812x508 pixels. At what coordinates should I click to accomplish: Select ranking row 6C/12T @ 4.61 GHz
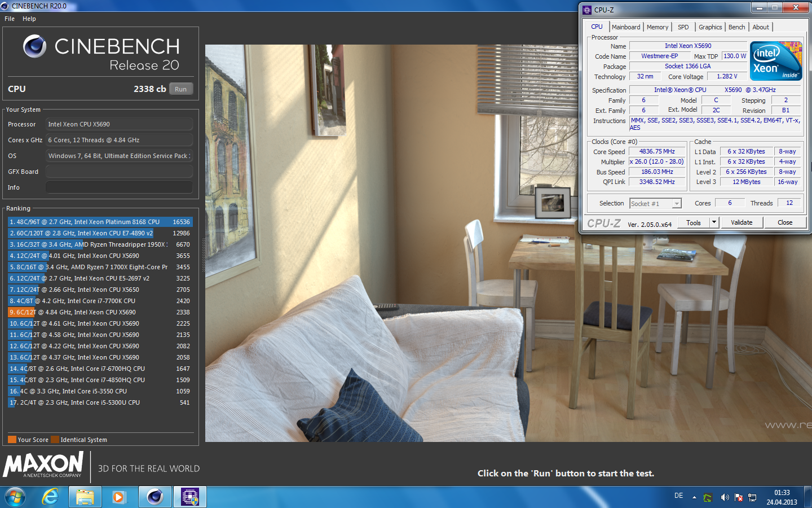click(x=100, y=323)
